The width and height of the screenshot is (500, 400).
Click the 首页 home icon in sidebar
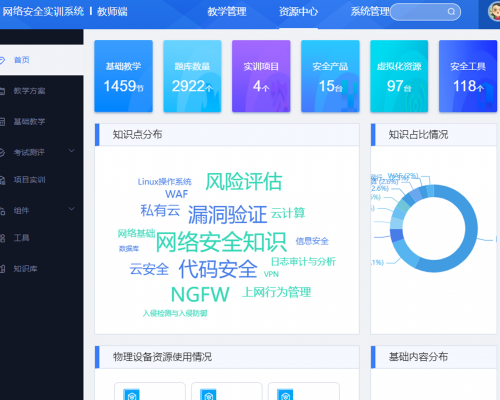[x=2, y=60]
